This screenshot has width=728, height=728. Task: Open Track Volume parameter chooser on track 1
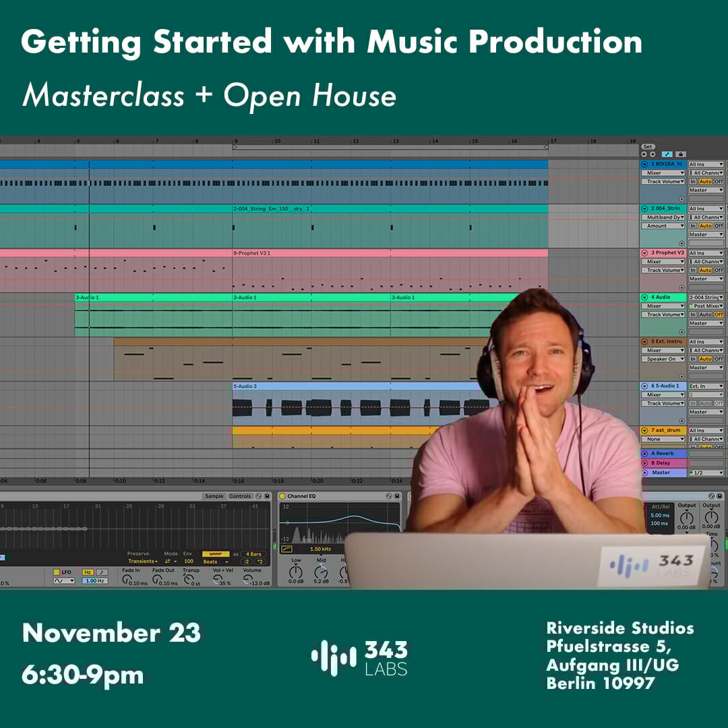(x=663, y=182)
